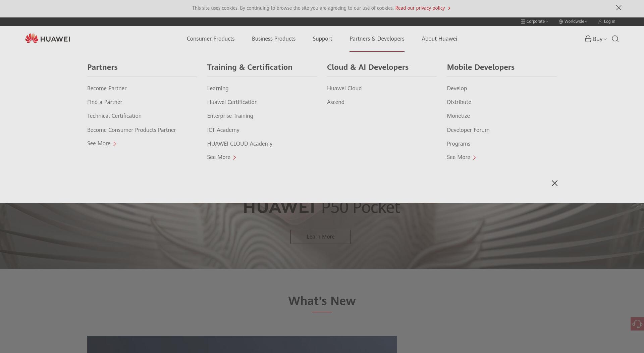Open Developer Forum
This screenshot has width=644, height=353.
click(468, 130)
